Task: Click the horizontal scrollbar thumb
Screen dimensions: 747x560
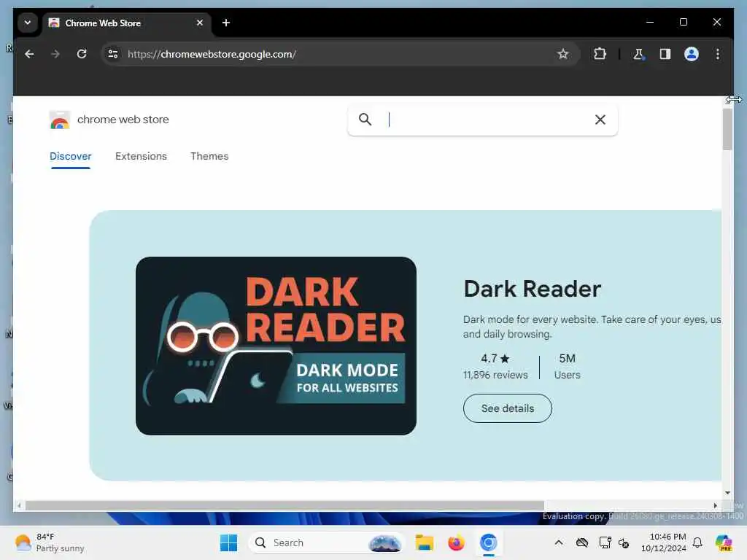Action: pos(285,506)
